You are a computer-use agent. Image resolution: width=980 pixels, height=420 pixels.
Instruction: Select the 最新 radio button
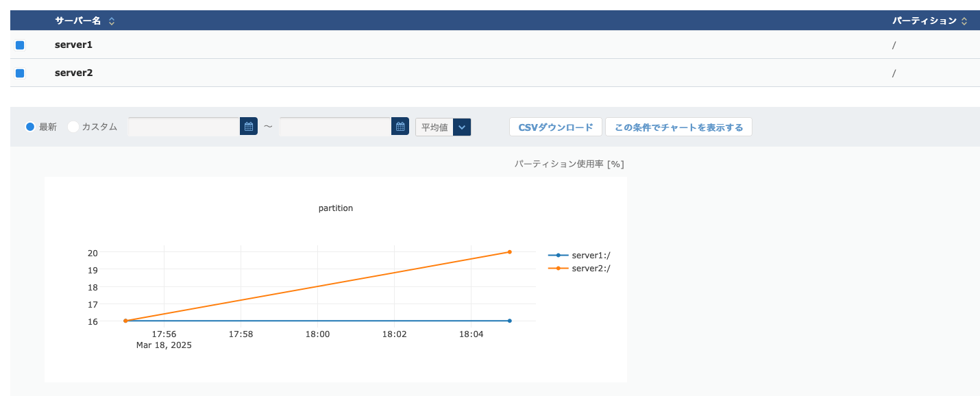tap(30, 127)
